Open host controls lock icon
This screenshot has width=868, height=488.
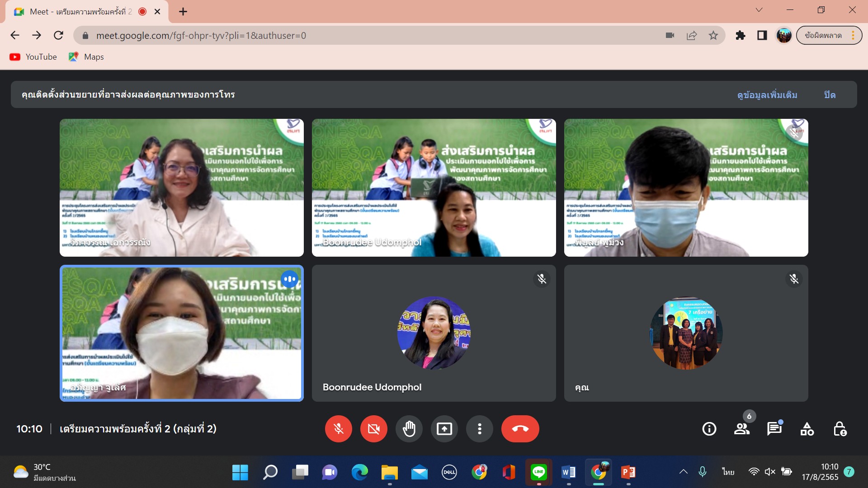840,428
